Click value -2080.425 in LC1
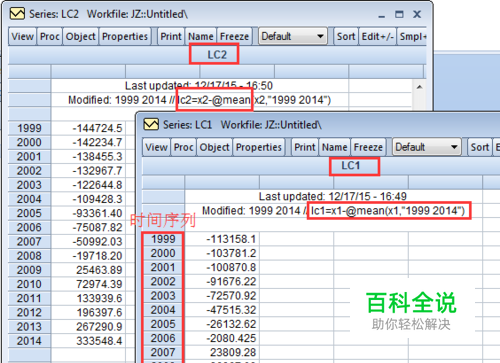The width and height of the screenshot is (500, 363). click(231, 338)
